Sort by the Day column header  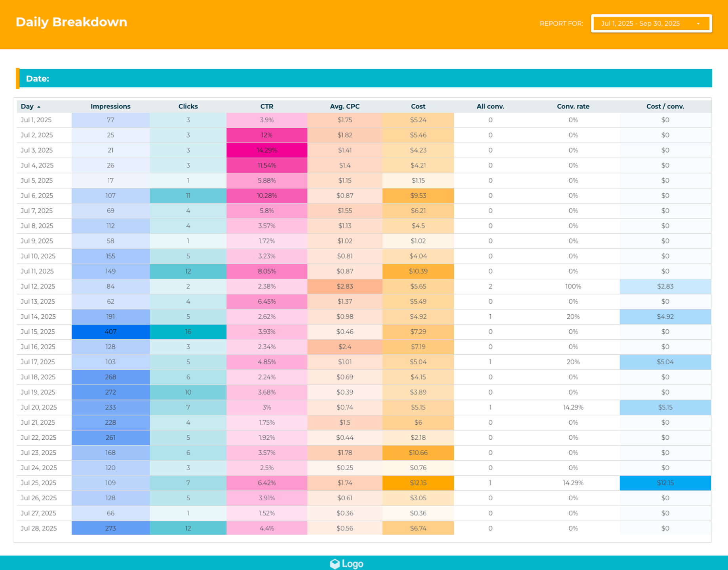27,106
